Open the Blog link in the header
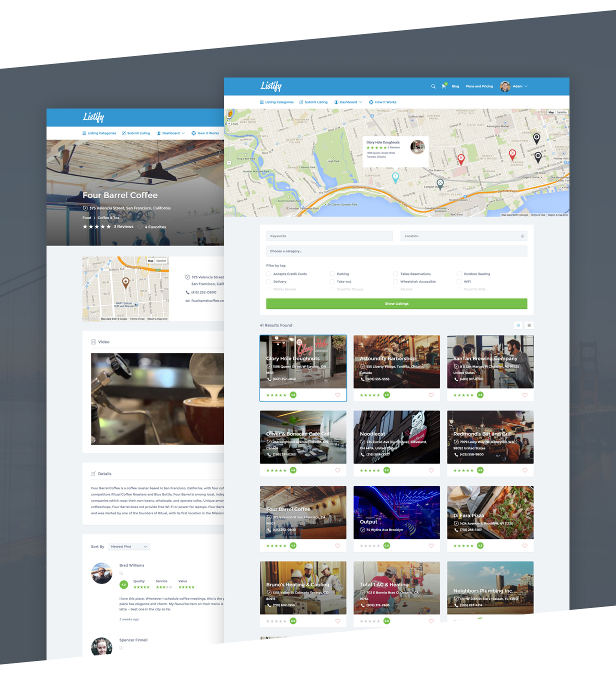The height and width of the screenshot is (675, 616). (455, 86)
